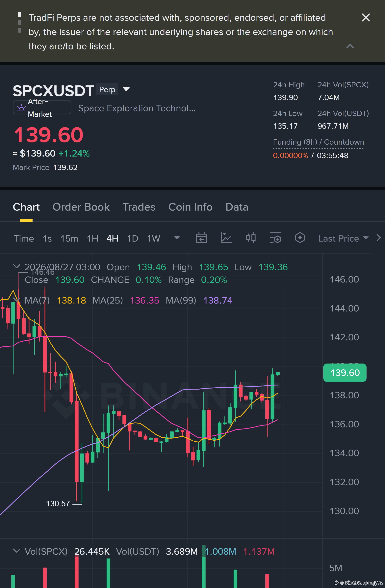Open the chart display settings icon

pos(275,238)
